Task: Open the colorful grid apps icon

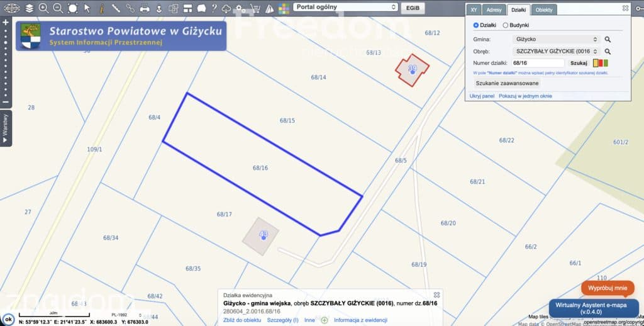Action: pos(284,8)
